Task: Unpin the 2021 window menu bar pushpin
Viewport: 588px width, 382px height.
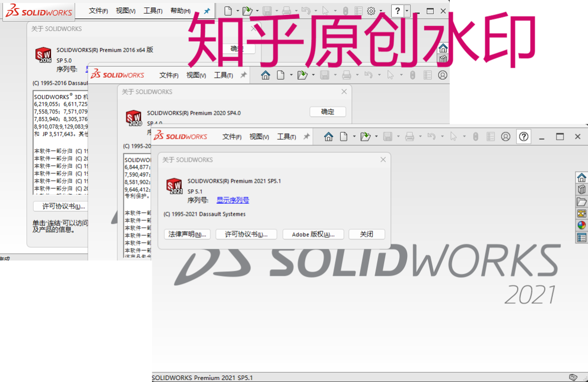Action: [306, 136]
